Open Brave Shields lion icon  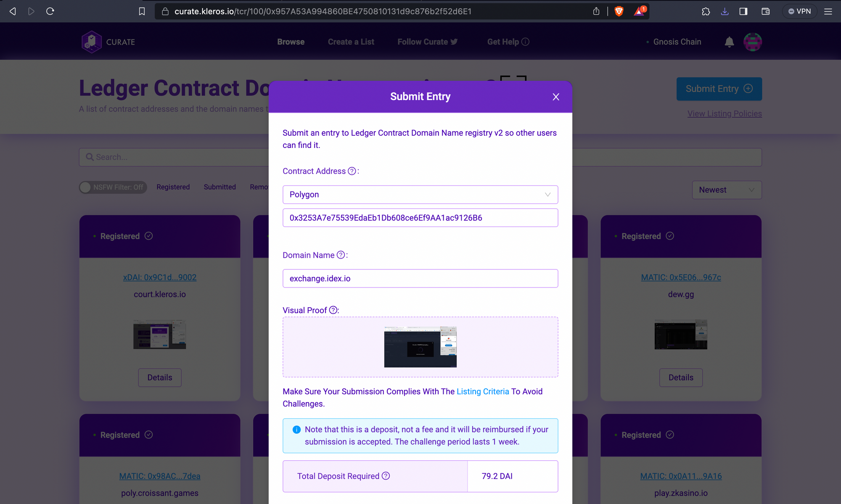pos(619,11)
